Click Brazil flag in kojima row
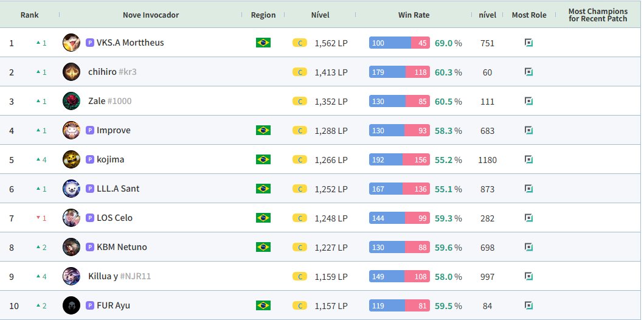 pyautogui.click(x=263, y=159)
